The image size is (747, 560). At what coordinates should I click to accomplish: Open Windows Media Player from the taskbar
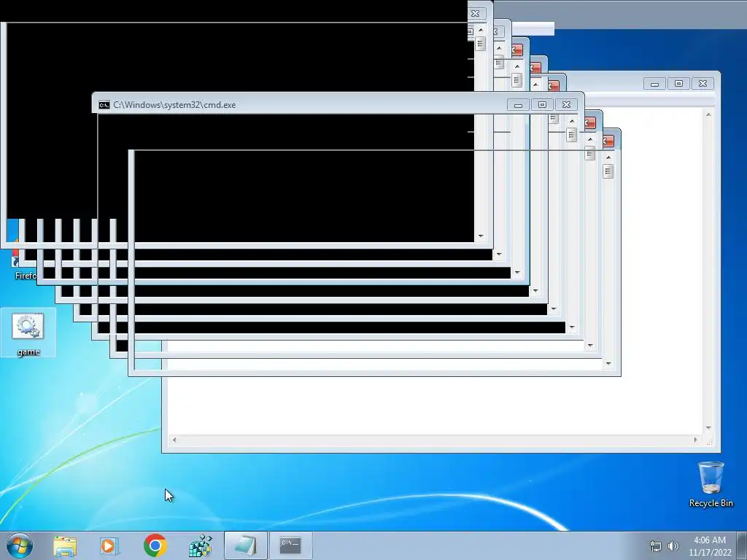click(109, 545)
